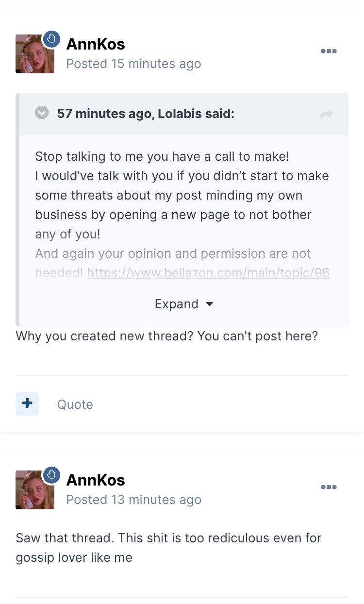
Task: Follow the bellazon.com topic link in the quote
Action: click(208, 273)
